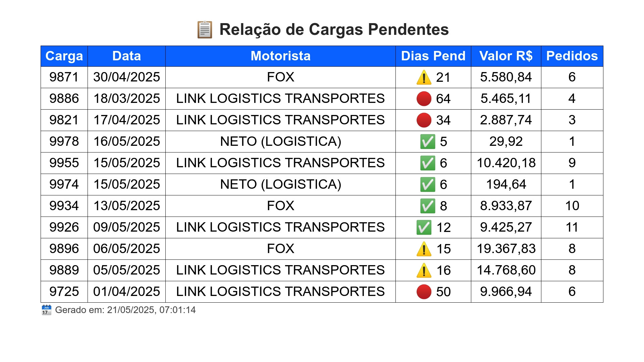Click the calendar icon near Gerado em
644x362 pixels.
pos(46,310)
